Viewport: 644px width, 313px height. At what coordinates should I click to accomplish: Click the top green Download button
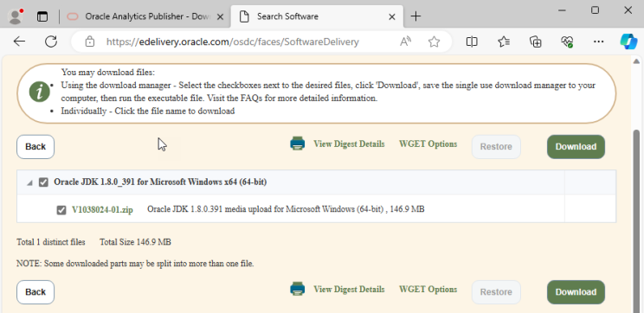(x=576, y=147)
